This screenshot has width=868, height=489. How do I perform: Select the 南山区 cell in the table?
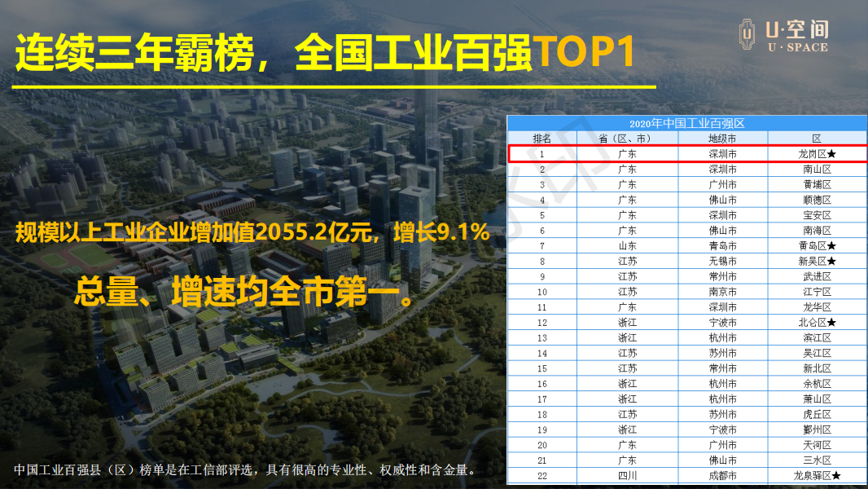click(x=816, y=170)
